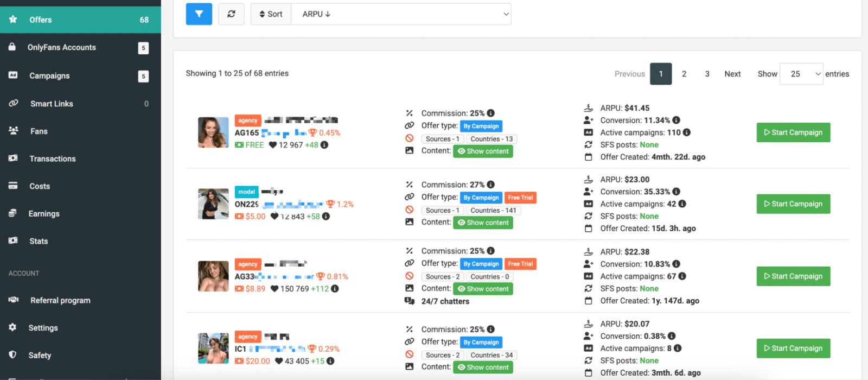
Task: Click the blue filter funnel button
Action: click(199, 14)
